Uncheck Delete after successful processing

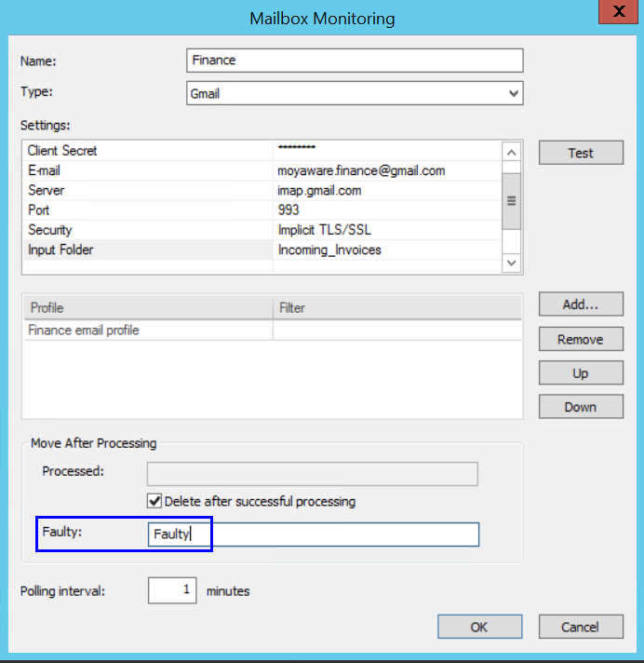[154, 501]
